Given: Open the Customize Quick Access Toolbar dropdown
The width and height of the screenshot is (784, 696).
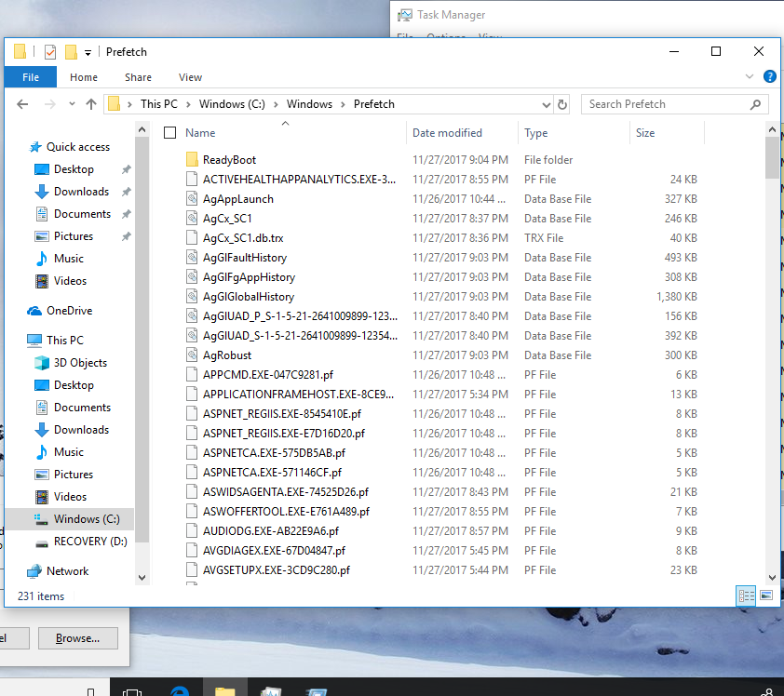Looking at the screenshot, I should click(x=88, y=52).
